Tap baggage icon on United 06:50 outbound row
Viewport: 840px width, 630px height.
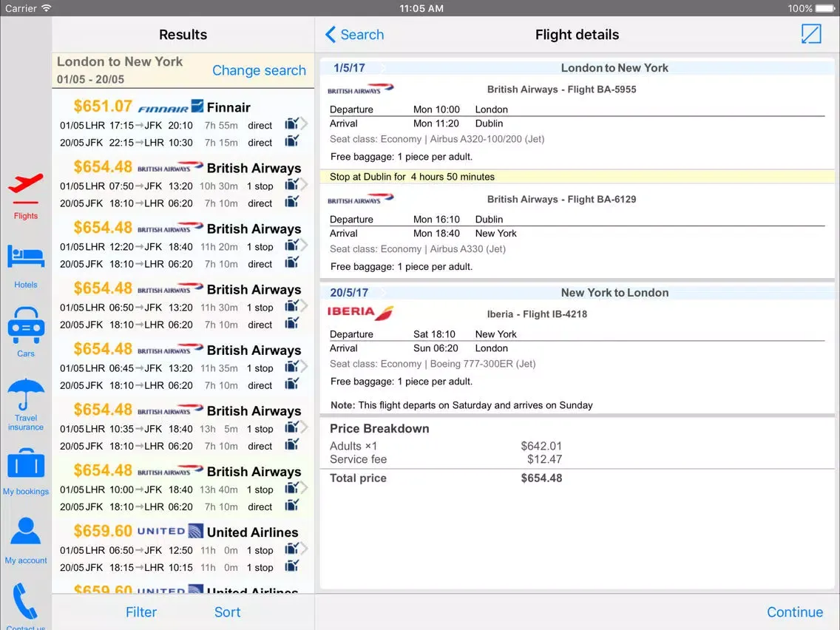(291, 549)
